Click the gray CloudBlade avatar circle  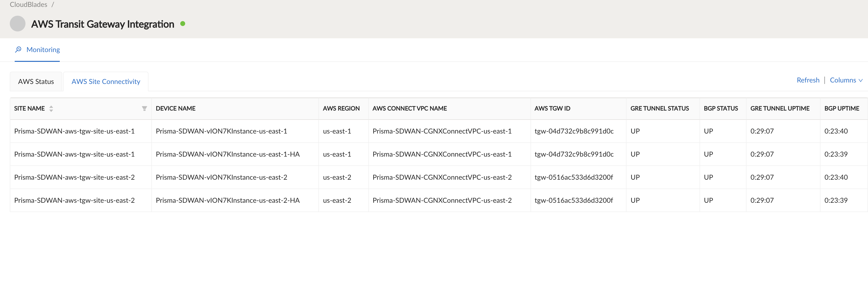18,24
